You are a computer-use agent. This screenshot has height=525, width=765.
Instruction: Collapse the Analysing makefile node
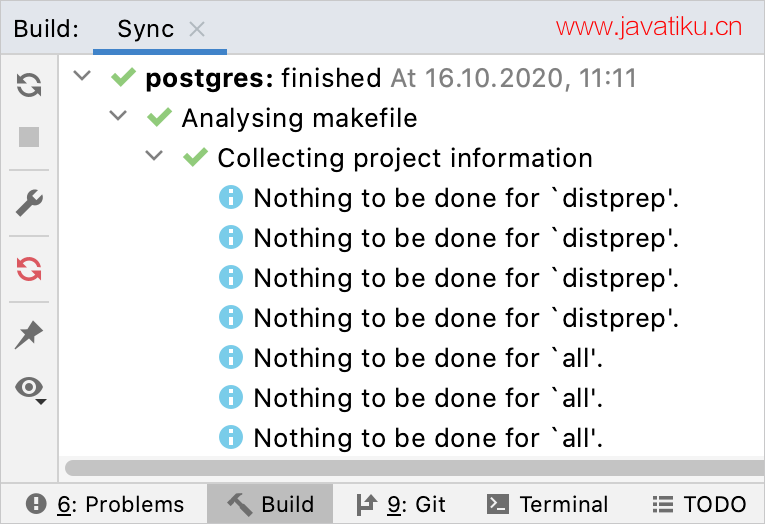118,116
